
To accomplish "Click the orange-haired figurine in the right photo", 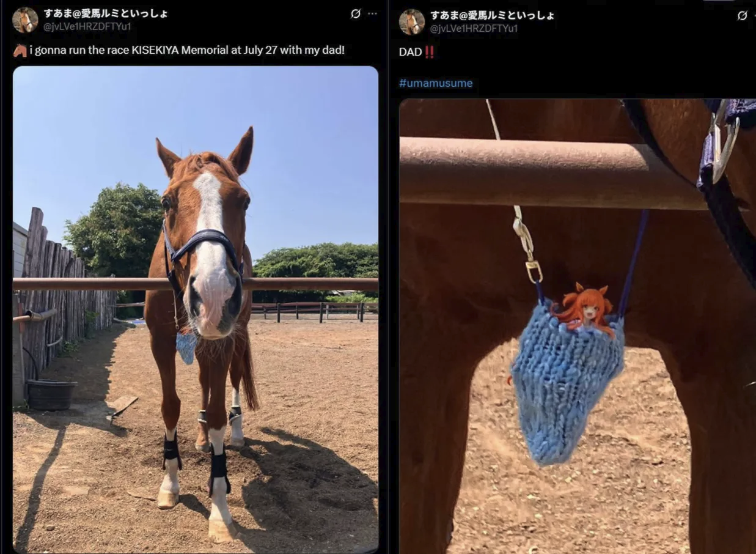I will click(583, 308).
